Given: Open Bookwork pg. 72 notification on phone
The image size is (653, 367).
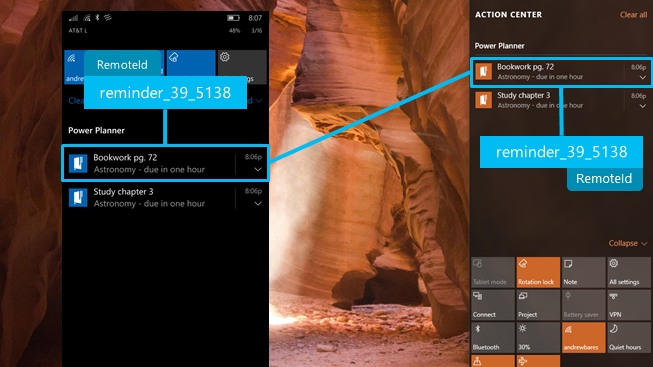Looking at the screenshot, I should tap(165, 163).
